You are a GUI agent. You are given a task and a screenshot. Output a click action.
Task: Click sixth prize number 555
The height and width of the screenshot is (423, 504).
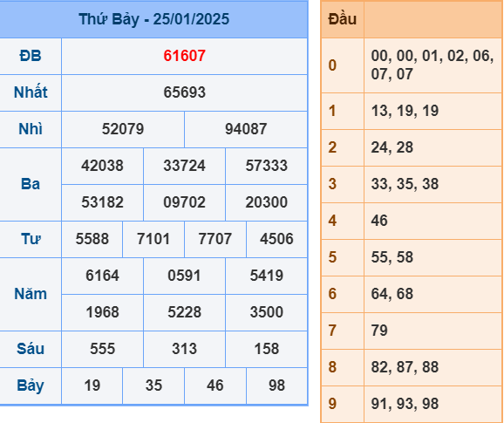click(102, 349)
